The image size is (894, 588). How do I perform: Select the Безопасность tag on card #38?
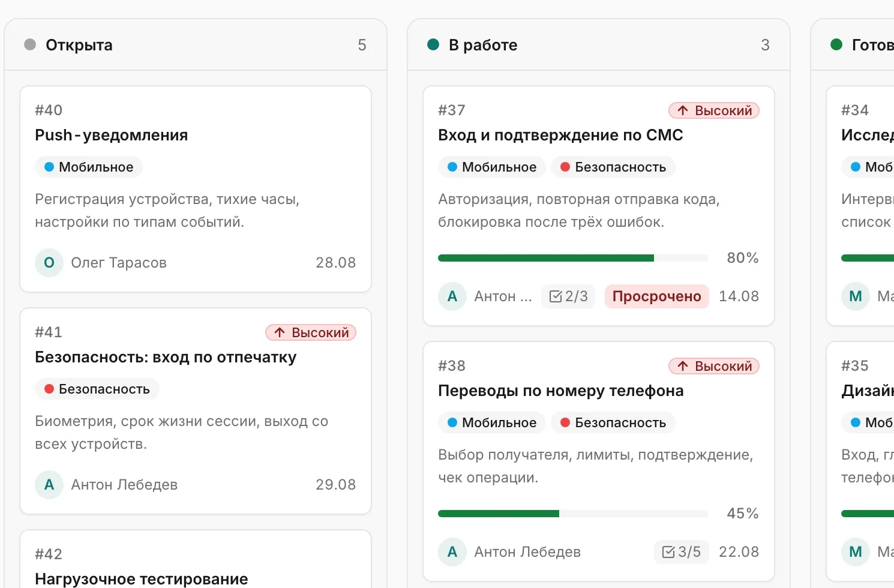[613, 422]
